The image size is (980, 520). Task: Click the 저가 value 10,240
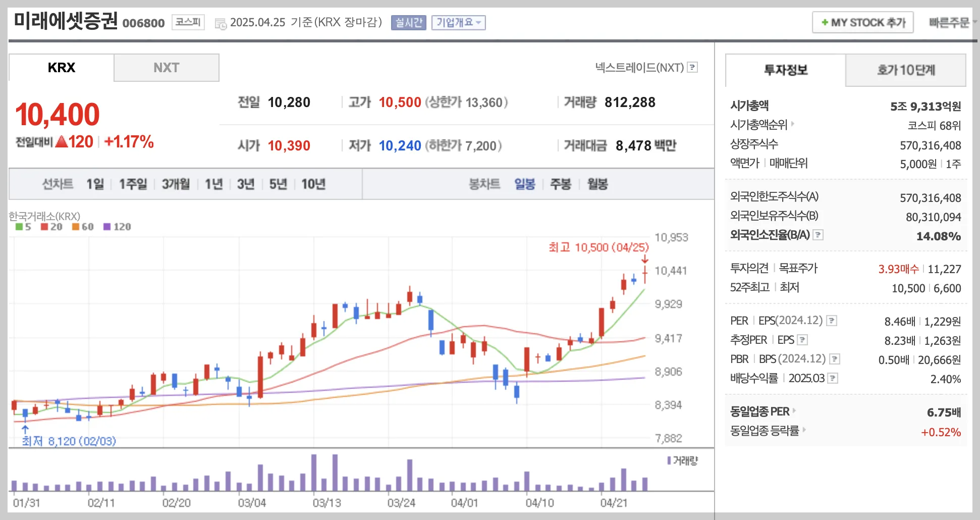point(400,146)
